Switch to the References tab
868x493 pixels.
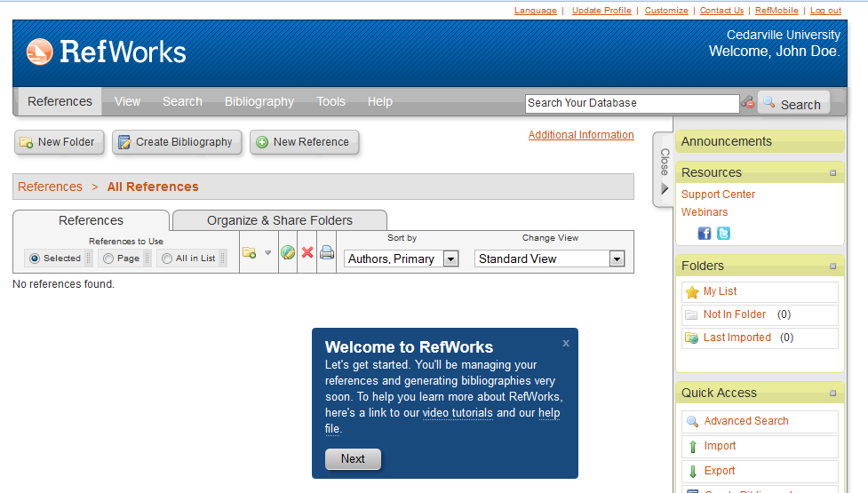point(91,220)
